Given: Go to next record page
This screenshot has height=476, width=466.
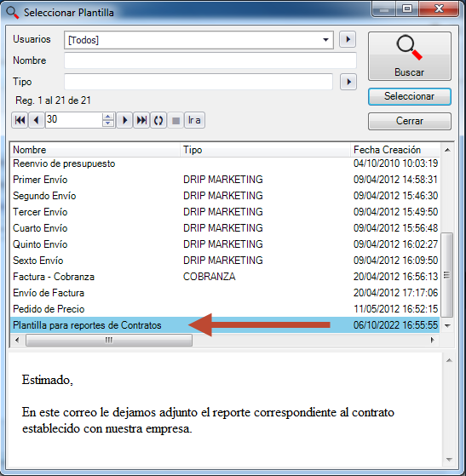Looking at the screenshot, I should coord(124,120).
